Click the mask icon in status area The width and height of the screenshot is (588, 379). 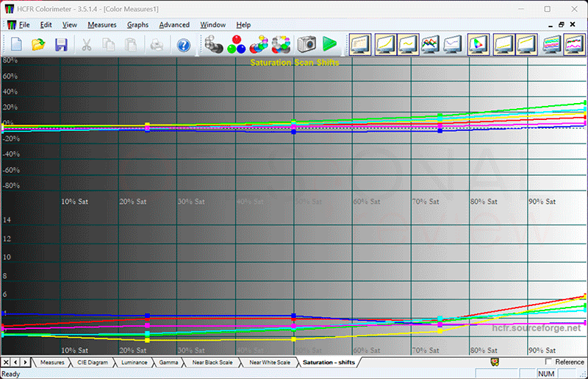(x=495, y=362)
